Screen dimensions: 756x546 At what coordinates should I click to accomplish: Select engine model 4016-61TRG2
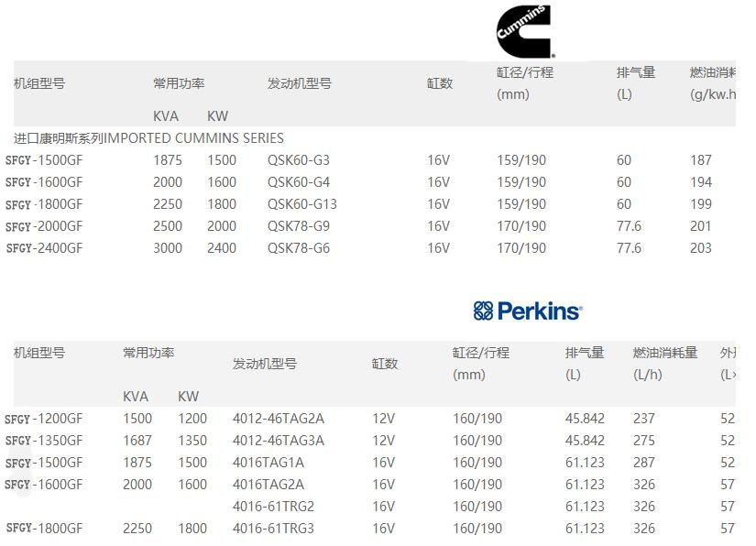(x=273, y=507)
